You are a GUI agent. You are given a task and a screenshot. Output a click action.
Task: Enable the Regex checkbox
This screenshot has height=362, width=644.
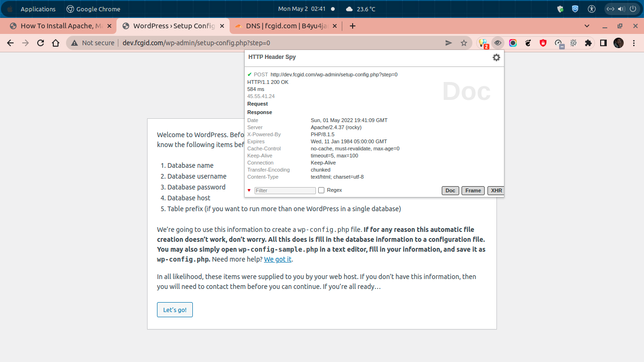point(321,190)
